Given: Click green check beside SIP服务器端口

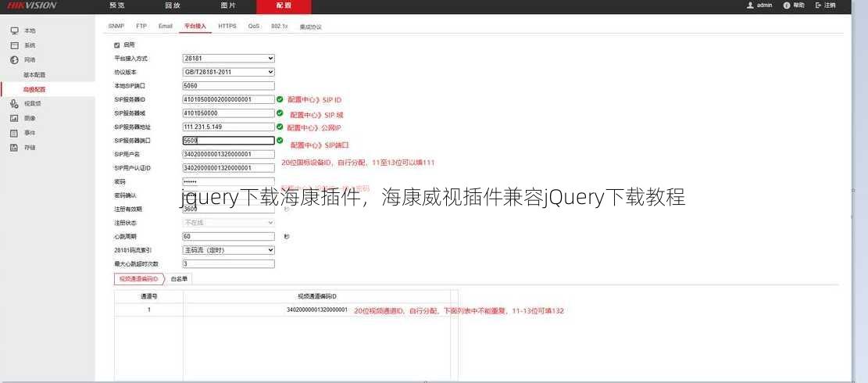Looking at the screenshot, I should point(280,141).
